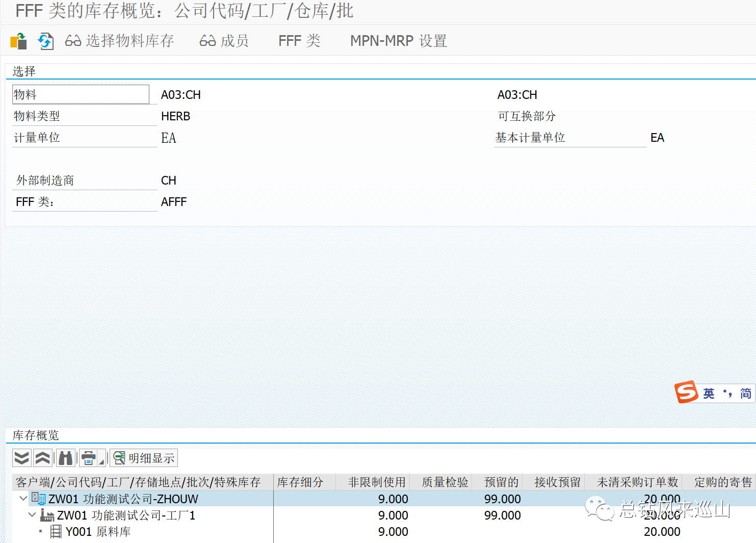Viewport: 756px width, 543px height.
Task: Click the 明细显示 detail button
Action: (144, 458)
